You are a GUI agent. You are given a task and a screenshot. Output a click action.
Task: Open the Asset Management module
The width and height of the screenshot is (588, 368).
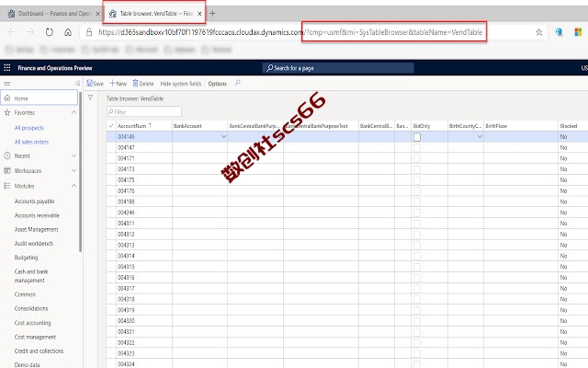point(37,229)
